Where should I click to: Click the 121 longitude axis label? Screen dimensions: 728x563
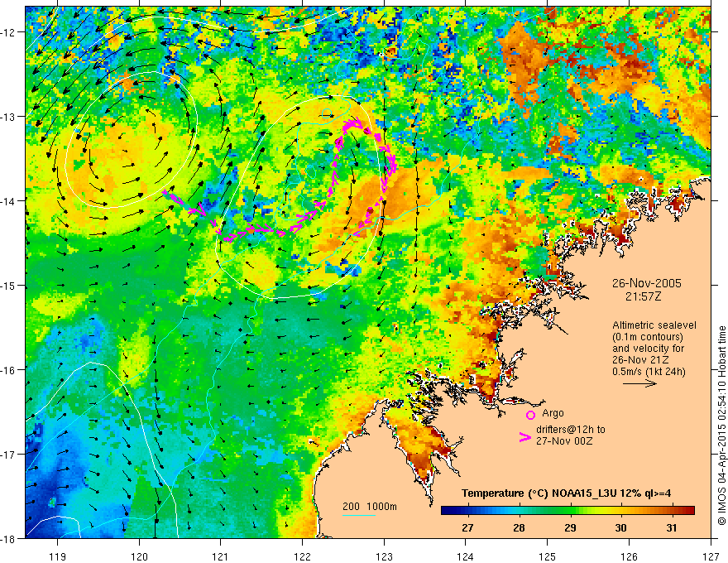[x=221, y=556]
